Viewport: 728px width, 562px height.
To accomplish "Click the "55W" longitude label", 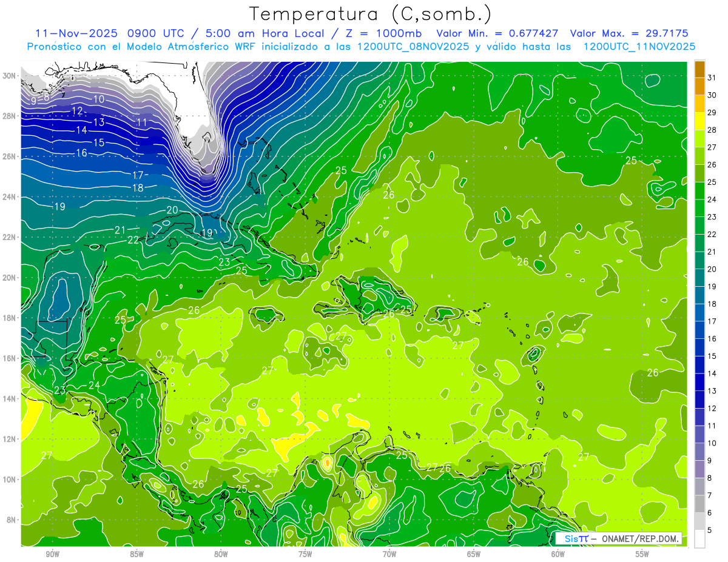I will (x=642, y=555).
